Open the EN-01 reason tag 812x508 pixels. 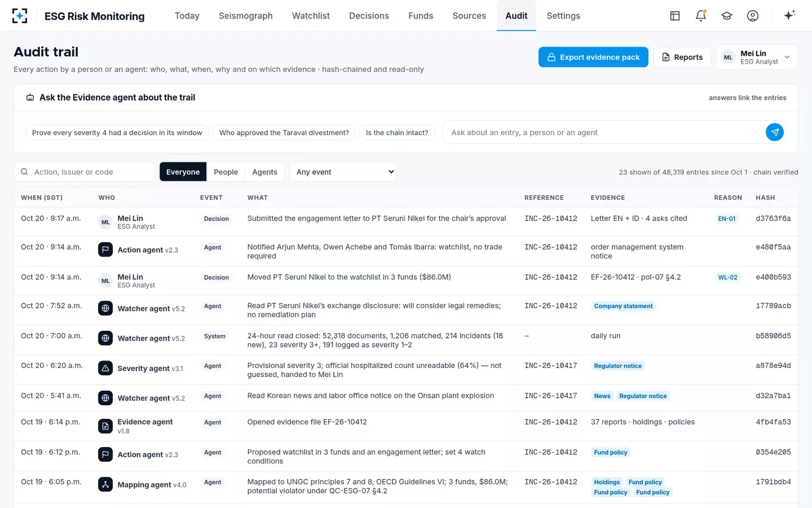727,218
